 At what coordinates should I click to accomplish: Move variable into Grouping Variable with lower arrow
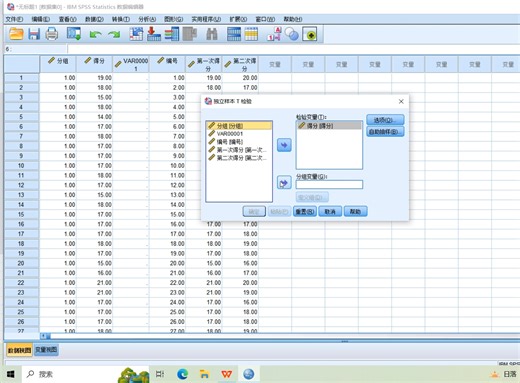(x=284, y=183)
